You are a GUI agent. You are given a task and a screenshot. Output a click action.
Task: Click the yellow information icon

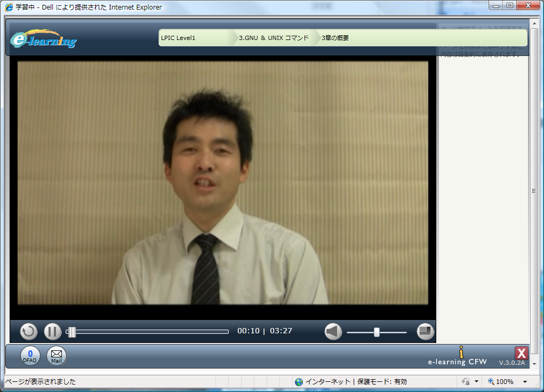coord(461,352)
